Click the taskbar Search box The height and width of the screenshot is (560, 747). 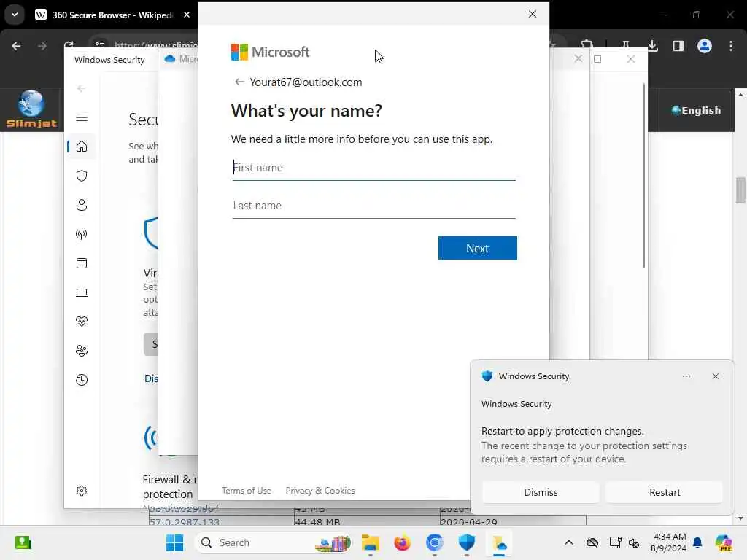(274, 542)
